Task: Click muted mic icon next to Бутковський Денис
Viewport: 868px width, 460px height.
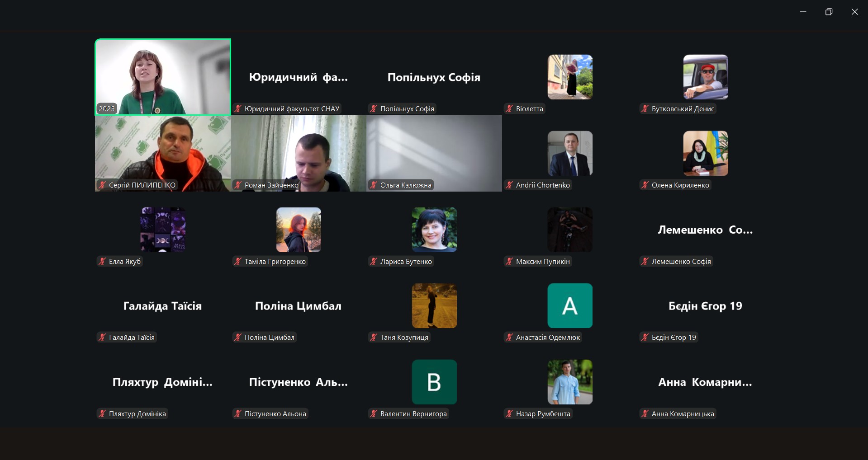Action: coord(645,109)
